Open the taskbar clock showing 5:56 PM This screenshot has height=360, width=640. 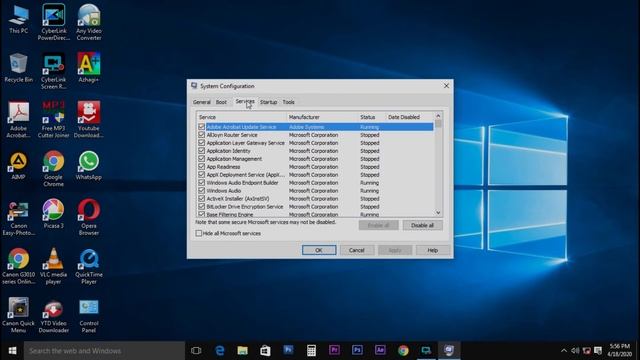tap(619, 350)
